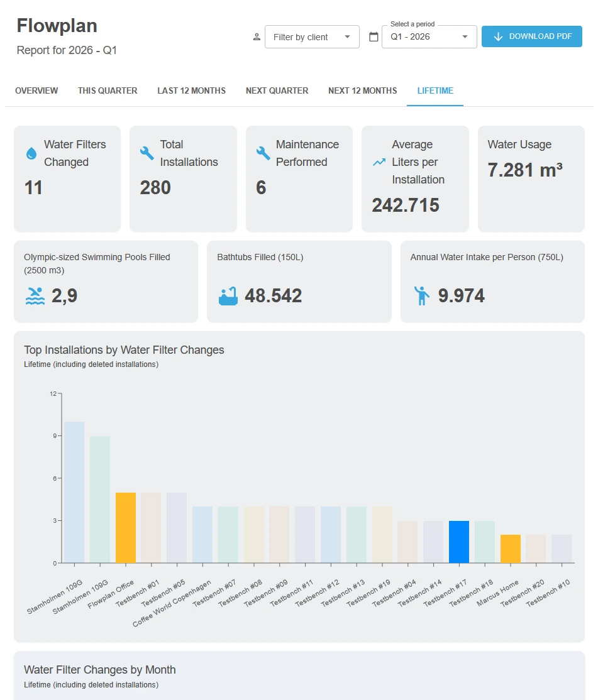Click the water drop icon on Water Filters Changed
Viewport: 598px width, 700px height.
click(31, 153)
